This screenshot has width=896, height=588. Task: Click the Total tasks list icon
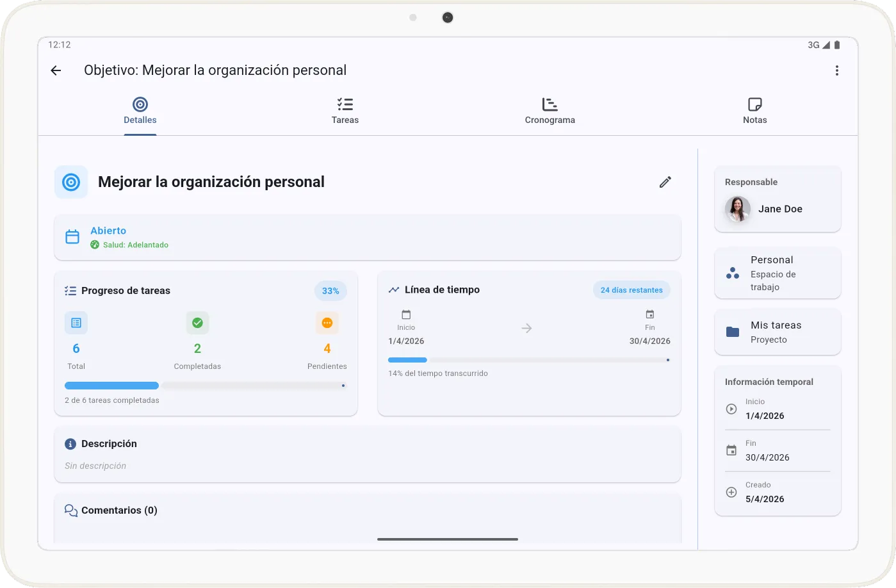click(76, 323)
